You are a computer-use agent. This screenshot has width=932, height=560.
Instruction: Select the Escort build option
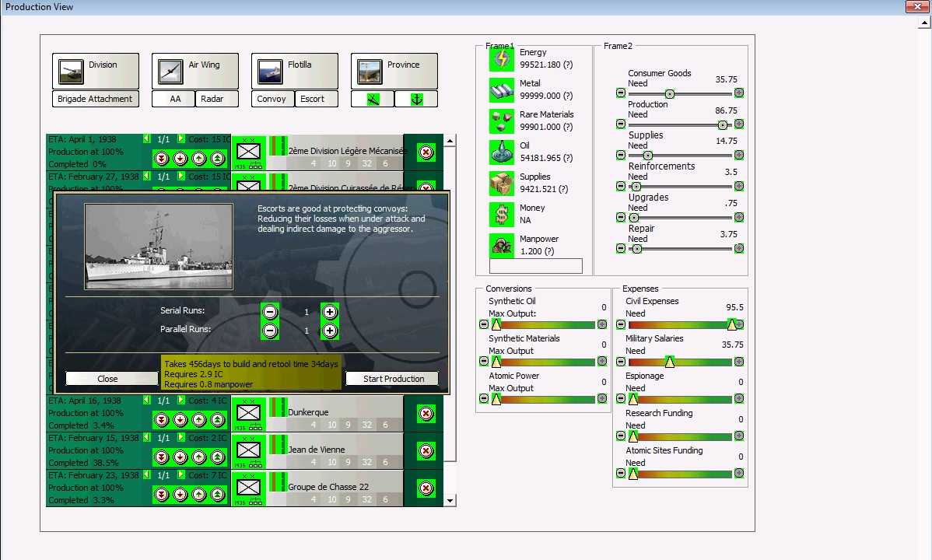(x=313, y=99)
